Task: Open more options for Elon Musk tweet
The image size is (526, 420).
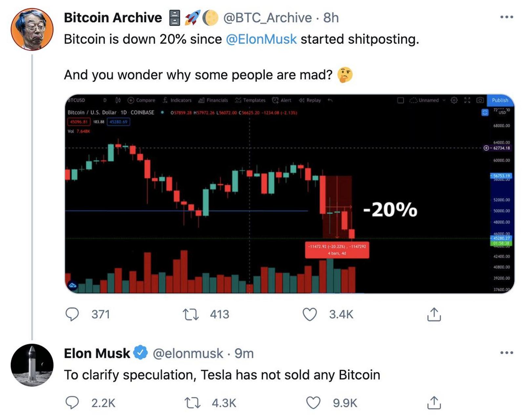Action: pos(506,353)
